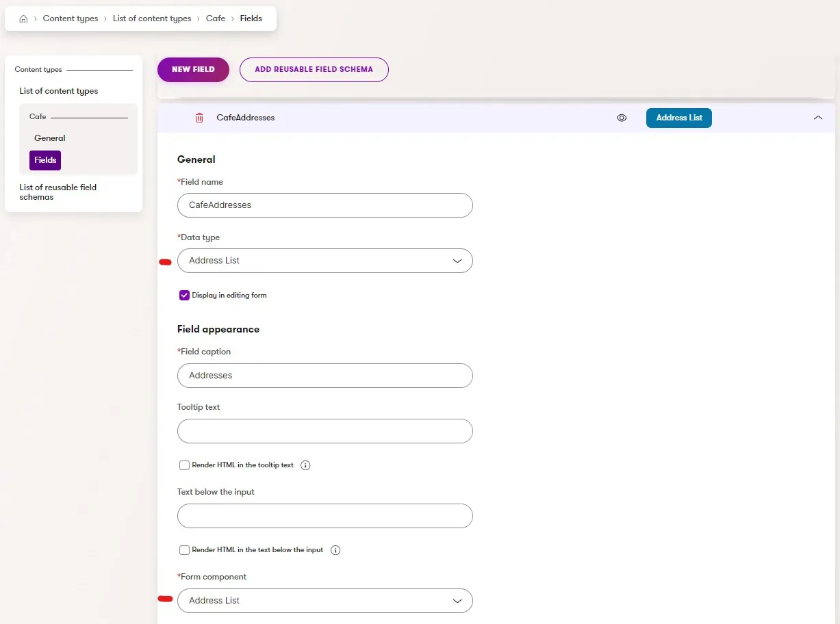Create a new field with NEW FIELD
Screen dimensions: 840x624
(x=193, y=70)
